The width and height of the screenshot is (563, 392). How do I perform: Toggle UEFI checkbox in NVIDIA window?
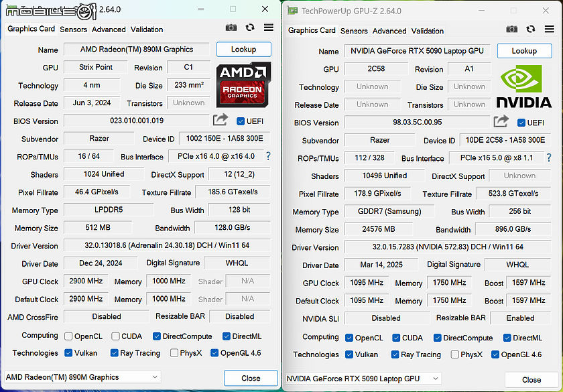pos(521,123)
